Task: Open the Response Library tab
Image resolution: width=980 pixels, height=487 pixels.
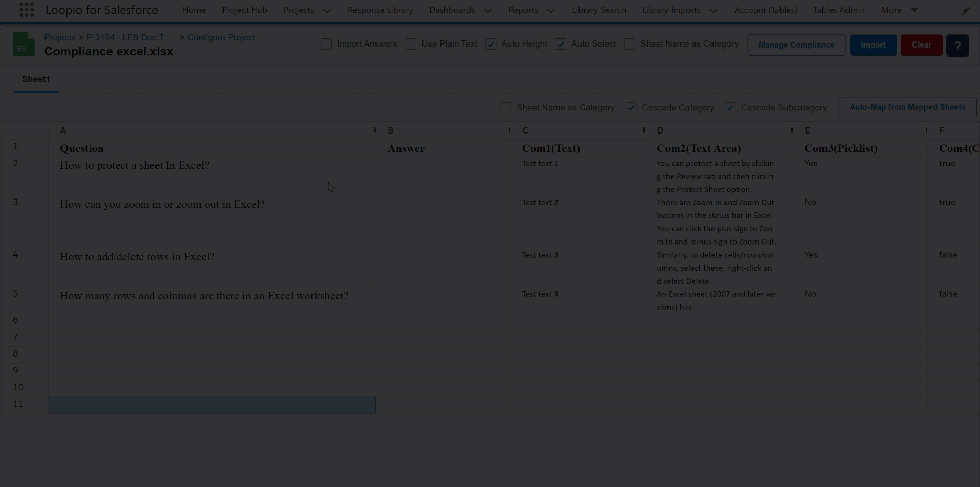Action: click(380, 10)
